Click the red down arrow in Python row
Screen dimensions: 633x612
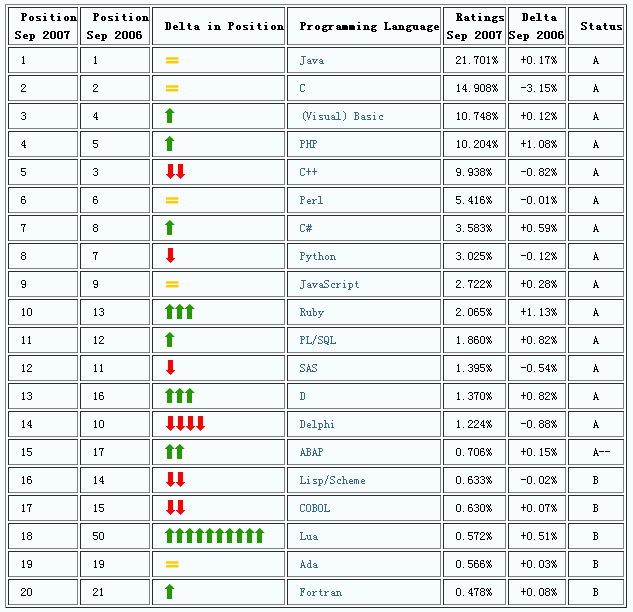coord(170,256)
